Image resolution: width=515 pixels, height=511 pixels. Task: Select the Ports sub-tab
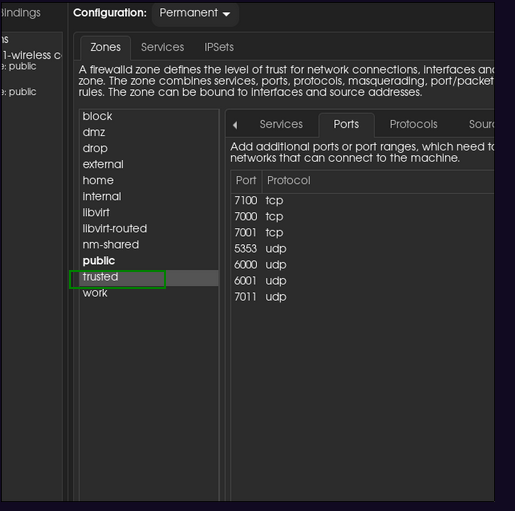click(x=346, y=124)
